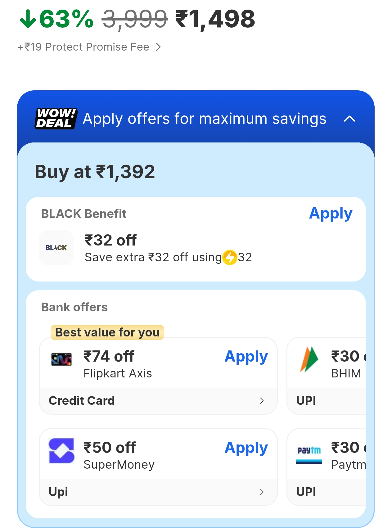Screen dimensions: 392x532
Task: Collapse the offers panel with chevron
Action: tap(349, 119)
